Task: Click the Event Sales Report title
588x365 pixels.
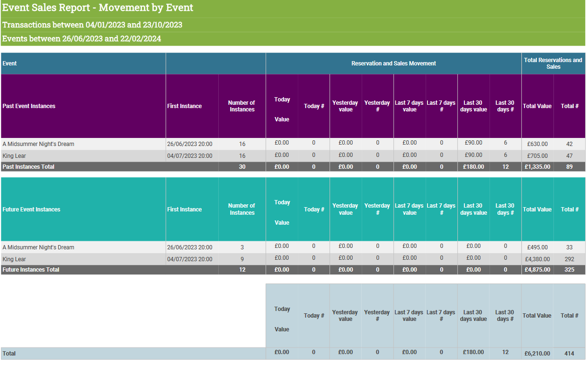Action: click(x=98, y=8)
